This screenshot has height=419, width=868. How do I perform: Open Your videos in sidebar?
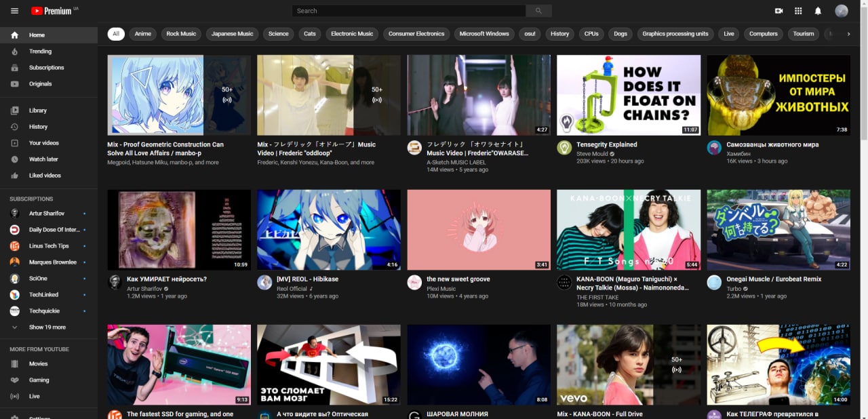click(49, 143)
